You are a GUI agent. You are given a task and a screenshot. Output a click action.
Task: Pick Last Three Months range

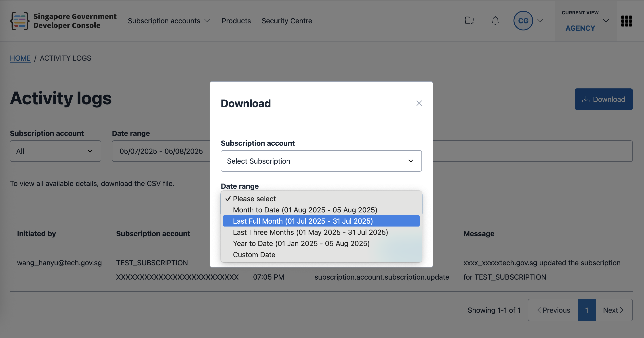pos(310,232)
